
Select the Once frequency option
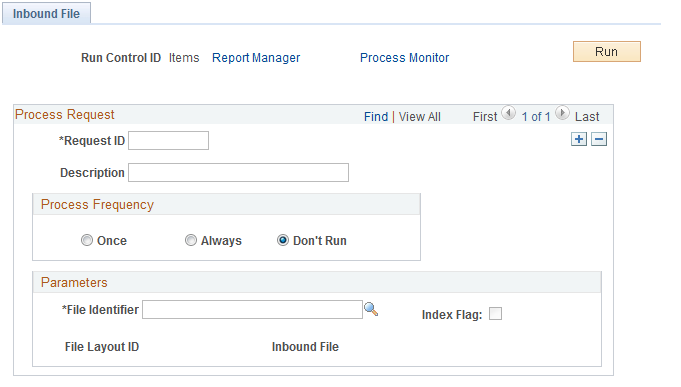coord(87,240)
